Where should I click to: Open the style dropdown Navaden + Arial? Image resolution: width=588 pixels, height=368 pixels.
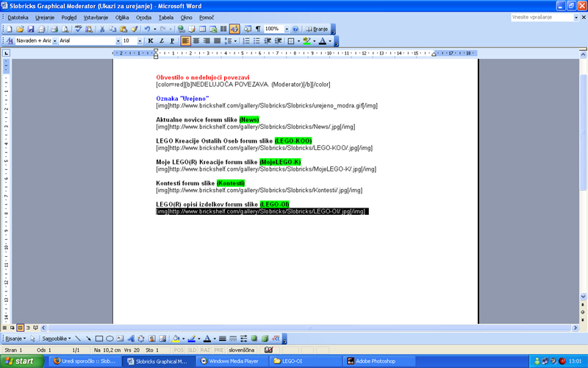coord(54,40)
